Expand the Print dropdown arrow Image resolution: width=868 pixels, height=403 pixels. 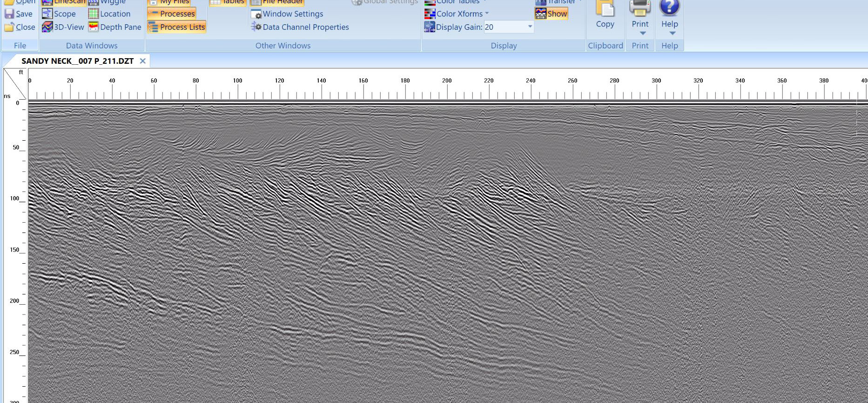642,34
